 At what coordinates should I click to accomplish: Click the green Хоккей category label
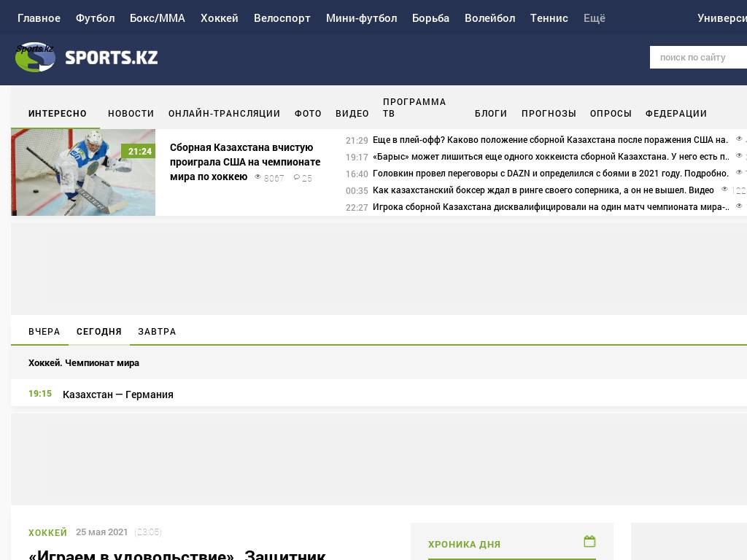47,533
